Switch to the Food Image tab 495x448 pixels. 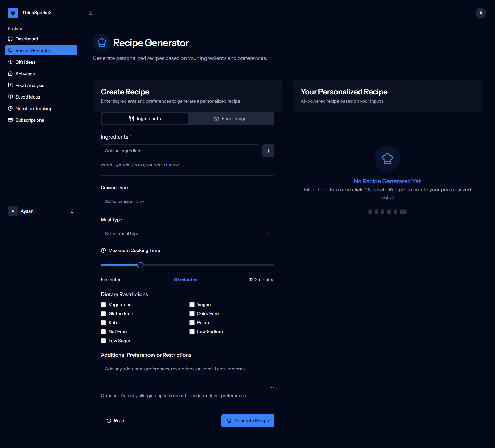pos(230,119)
